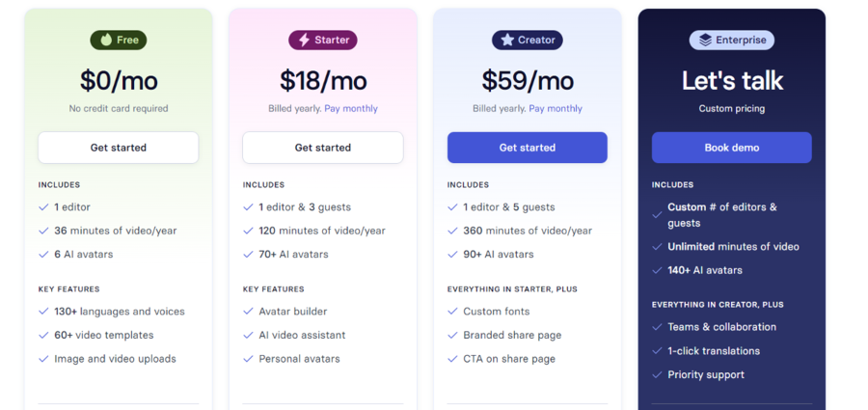Click the flame icon in Free badge
This screenshot has height=410, width=868.
coord(106,40)
